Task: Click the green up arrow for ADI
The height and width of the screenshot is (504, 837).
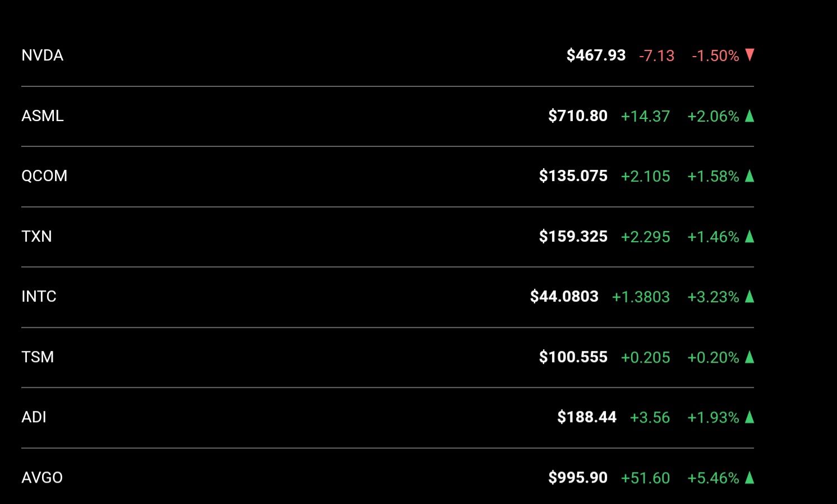Action: click(749, 417)
